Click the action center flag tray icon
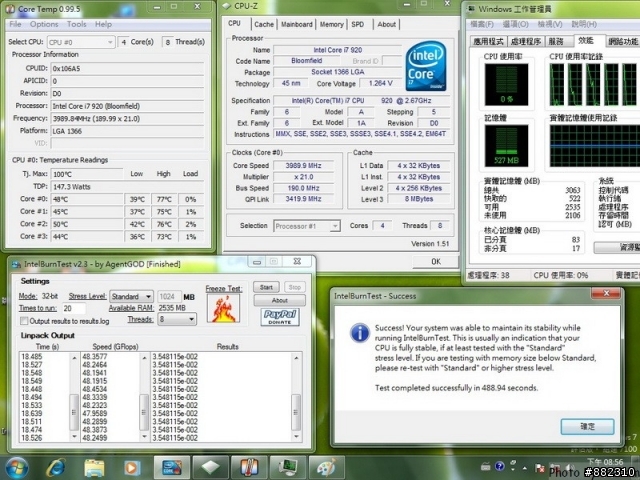Viewport: 640px width, 480px height. tap(539, 468)
